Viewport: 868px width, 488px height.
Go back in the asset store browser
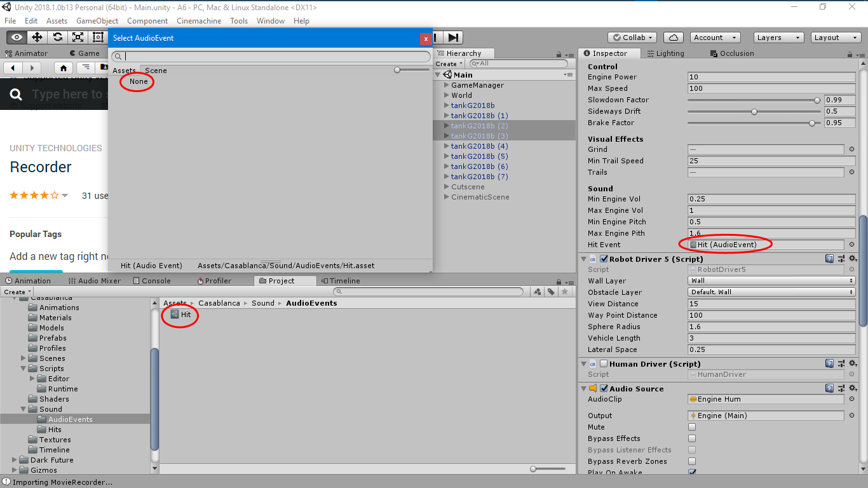(13, 67)
